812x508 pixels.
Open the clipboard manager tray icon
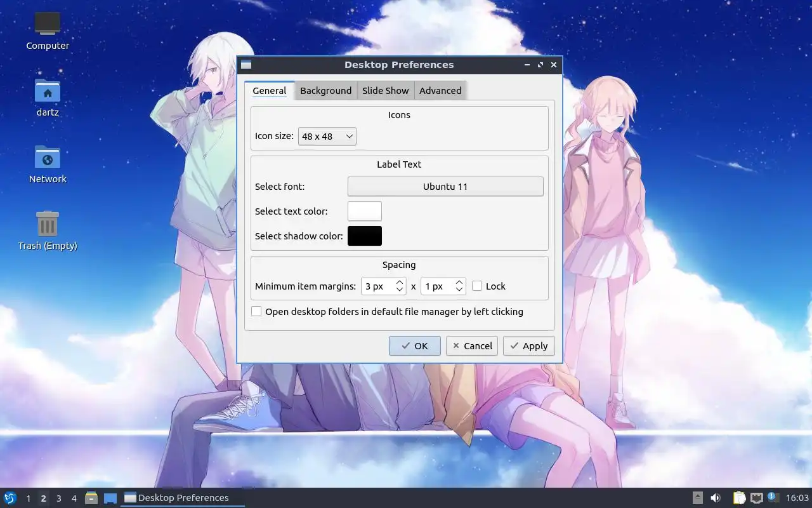coord(739,498)
